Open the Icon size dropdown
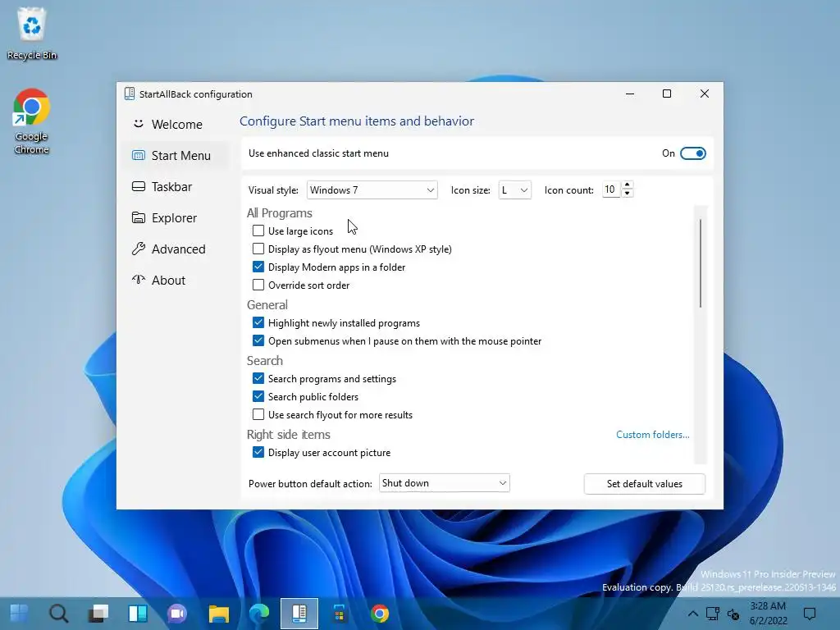840x630 pixels. pos(514,190)
